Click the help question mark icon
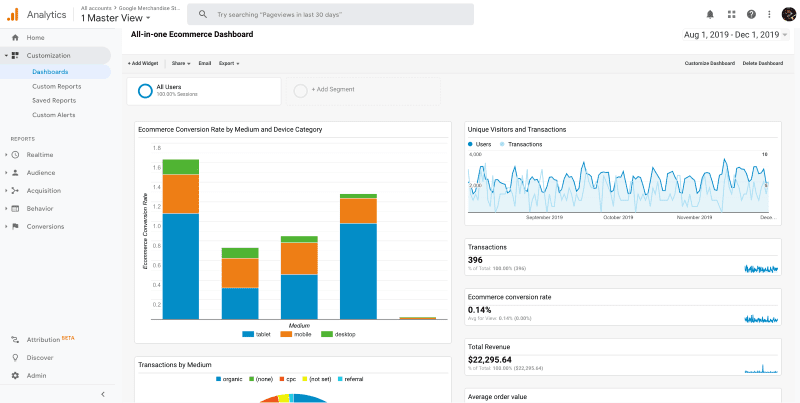The width and height of the screenshot is (800, 403). tap(751, 14)
